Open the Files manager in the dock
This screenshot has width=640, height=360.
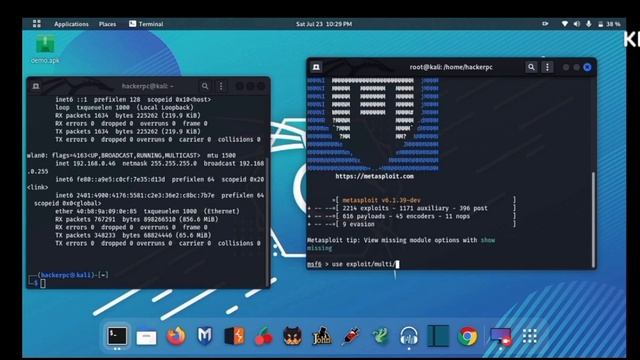[x=146, y=337]
